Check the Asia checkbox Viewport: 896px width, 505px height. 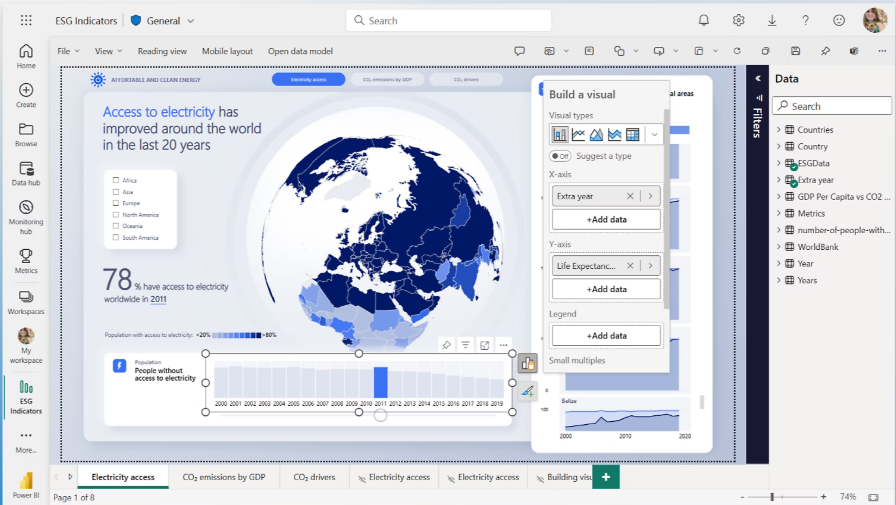116,192
